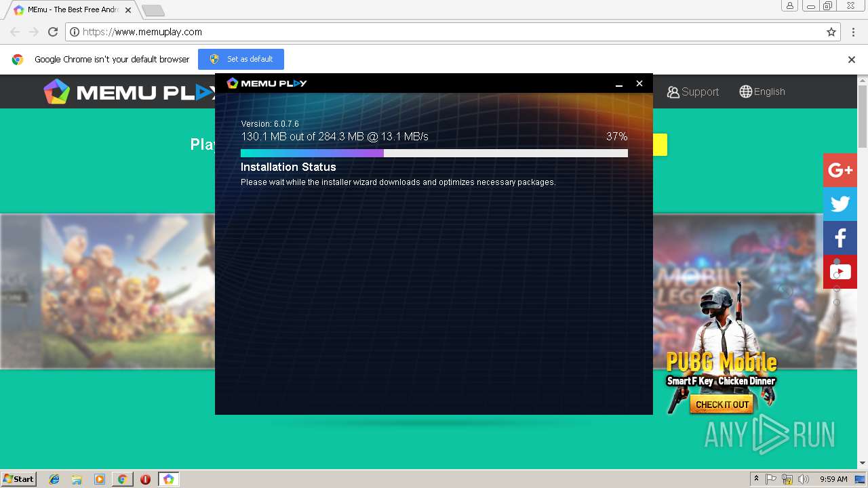Click the 9:59 AM clock
Image resolution: width=868 pixels, height=488 pixels.
coord(833,479)
